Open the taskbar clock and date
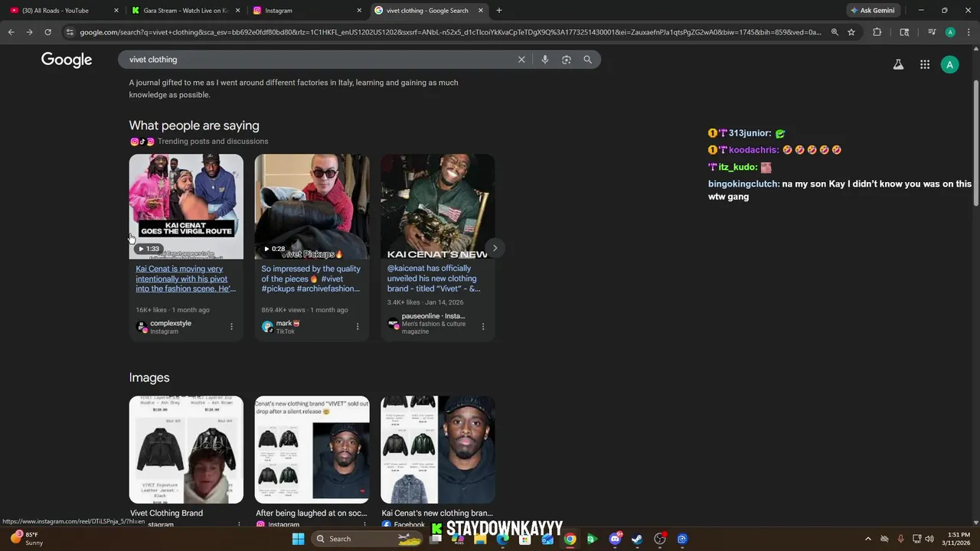The width and height of the screenshot is (980, 551). (959, 539)
